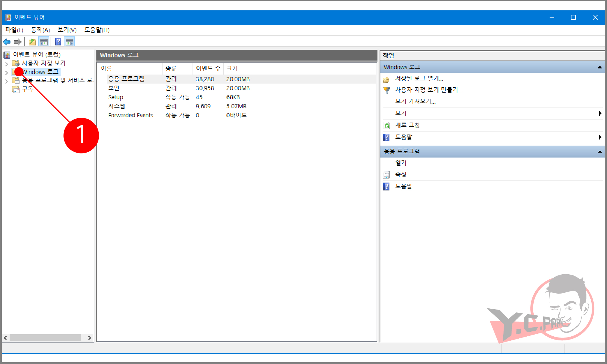This screenshot has height=364, width=607.
Task: Select the Setup log in the list
Action: [x=115, y=97]
